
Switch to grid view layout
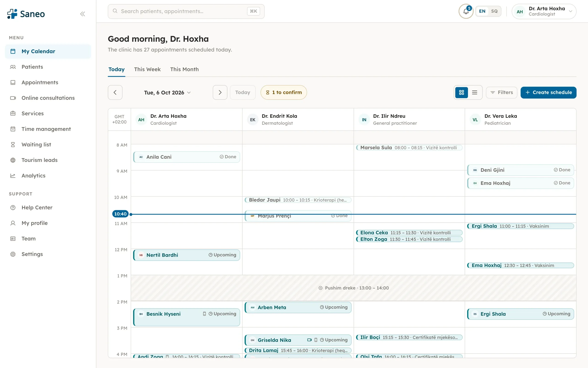461,92
